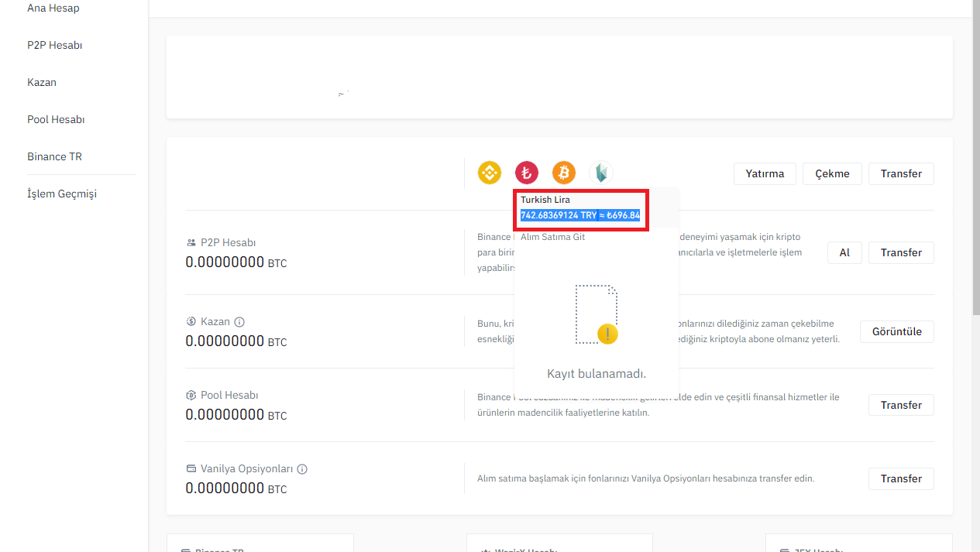Image resolution: width=980 pixels, height=552 pixels.
Task: Click Kayıt bulunamadı message
Action: 597,373
